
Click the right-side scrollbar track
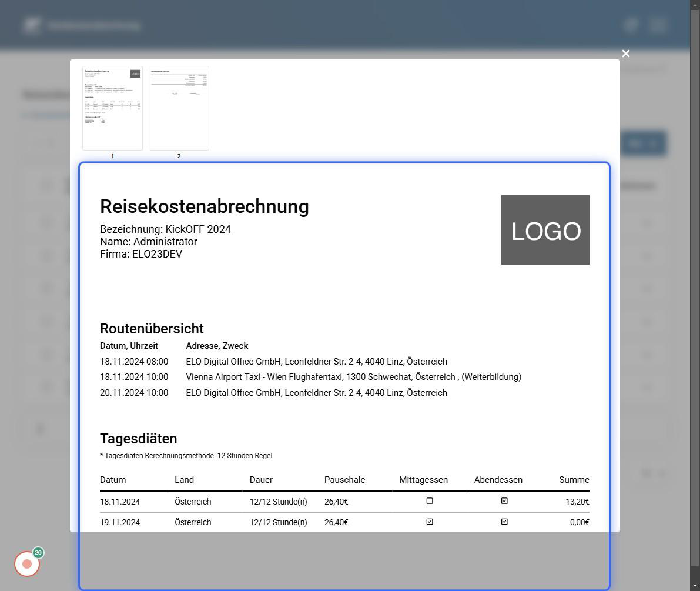(x=695, y=294)
